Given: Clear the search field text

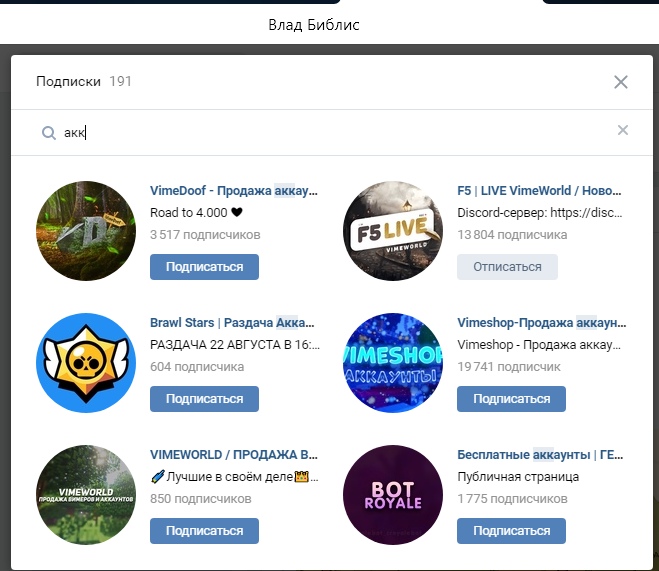Looking at the screenshot, I should click(x=623, y=130).
